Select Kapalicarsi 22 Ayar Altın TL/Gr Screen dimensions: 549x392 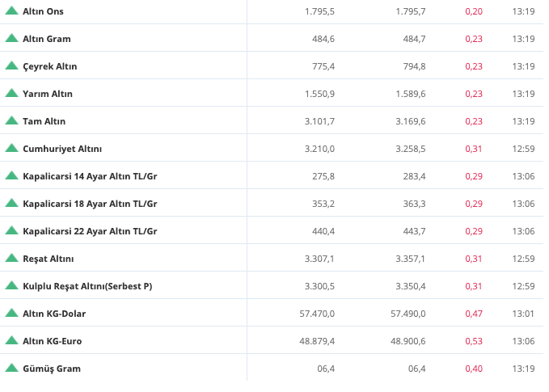pyautogui.click(x=90, y=231)
